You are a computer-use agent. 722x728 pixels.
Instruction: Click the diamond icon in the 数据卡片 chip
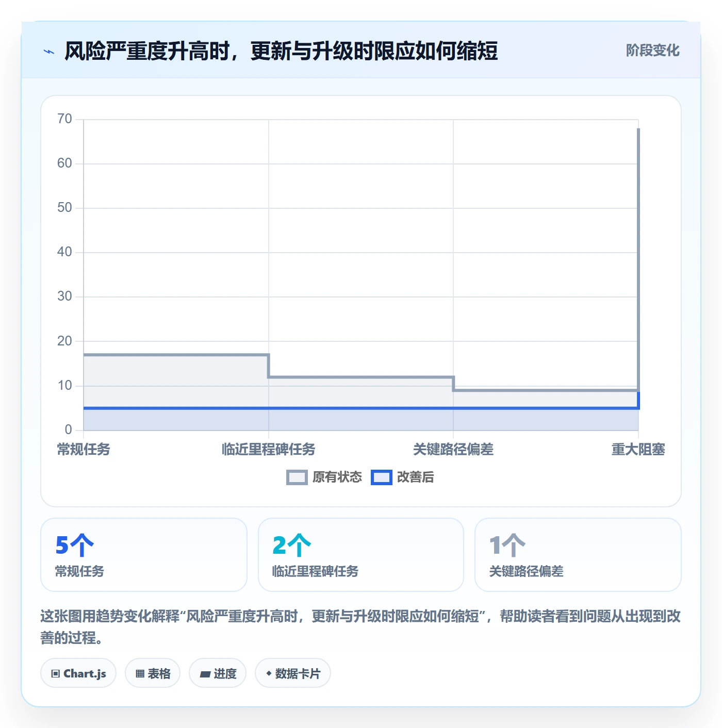click(269, 673)
